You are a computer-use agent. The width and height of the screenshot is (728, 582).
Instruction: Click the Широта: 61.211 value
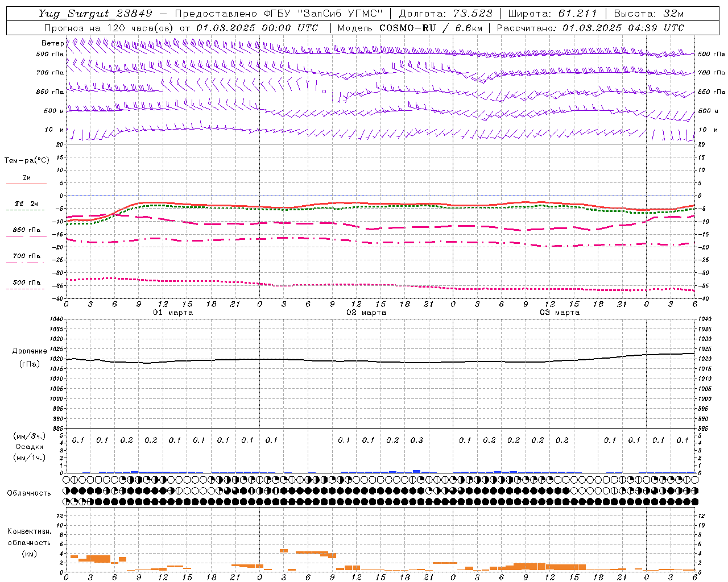[x=552, y=14]
